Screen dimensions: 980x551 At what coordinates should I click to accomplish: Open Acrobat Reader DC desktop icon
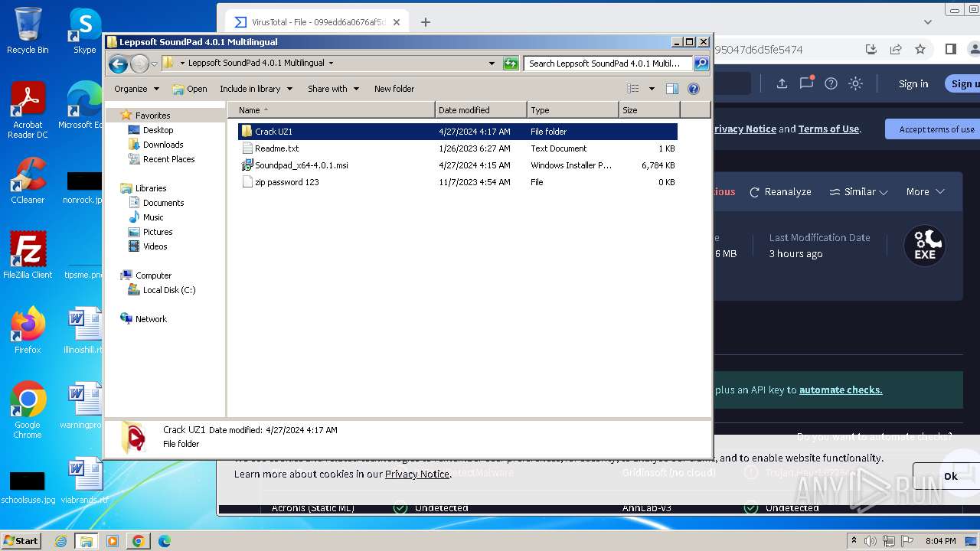point(28,110)
